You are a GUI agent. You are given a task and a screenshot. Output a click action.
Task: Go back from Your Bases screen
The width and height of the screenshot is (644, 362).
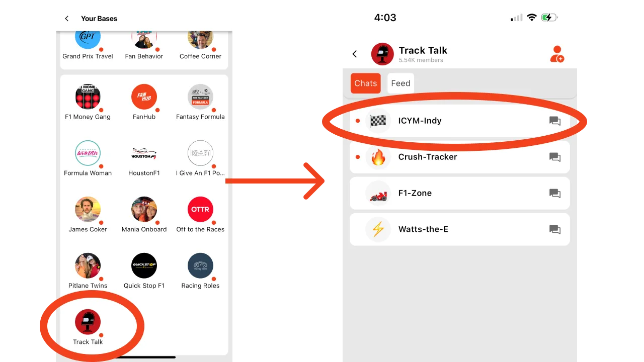coord(67,19)
